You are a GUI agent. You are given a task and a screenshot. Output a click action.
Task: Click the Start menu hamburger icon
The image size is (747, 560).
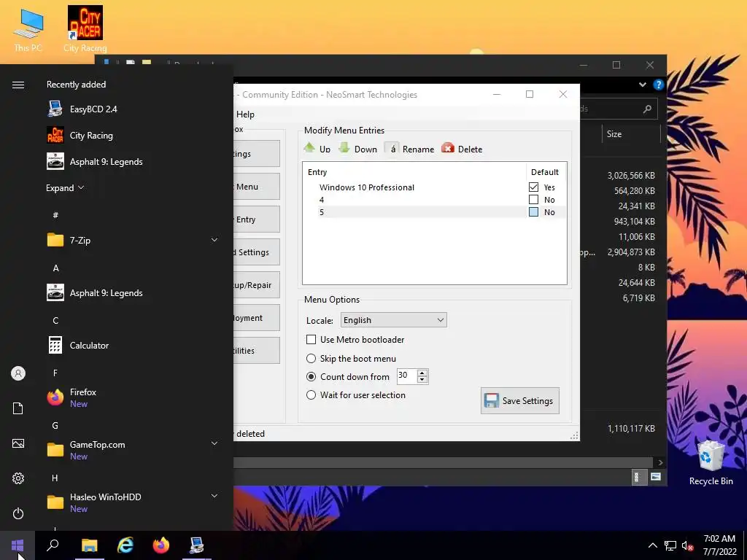click(x=18, y=85)
